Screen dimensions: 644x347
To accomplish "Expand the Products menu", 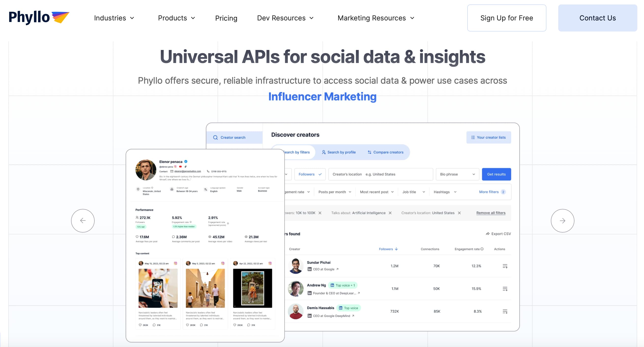I will point(176,18).
